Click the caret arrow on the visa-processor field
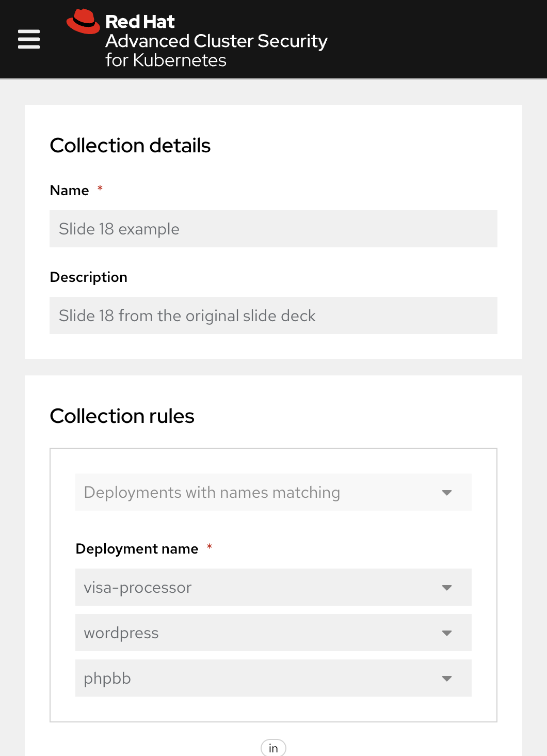This screenshot has height=756, width=547. [x=447, y=588]
